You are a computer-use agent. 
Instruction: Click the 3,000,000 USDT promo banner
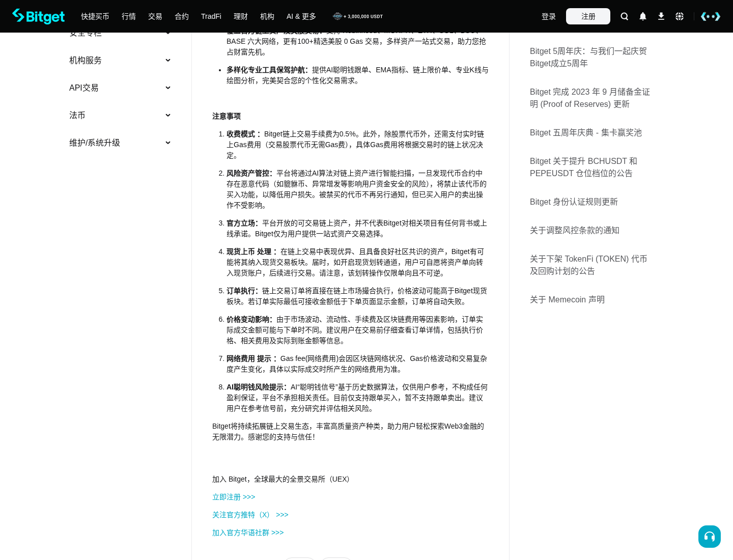click(x=358, y=16)
